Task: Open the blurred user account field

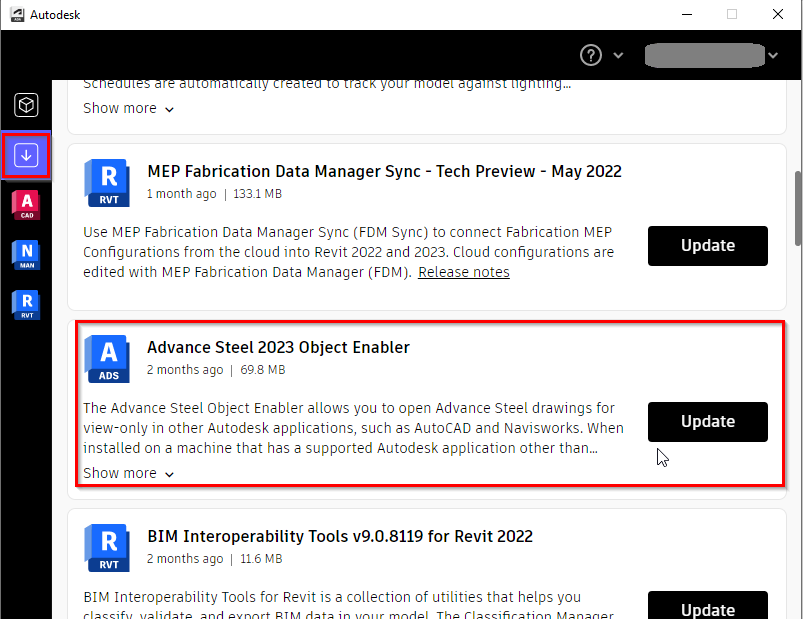Action: pos(705,55)
